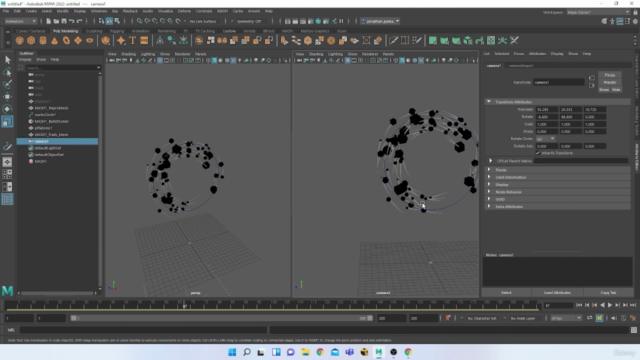
Task: Click the Copy Tab button
Action: click(x=608, y=293)
